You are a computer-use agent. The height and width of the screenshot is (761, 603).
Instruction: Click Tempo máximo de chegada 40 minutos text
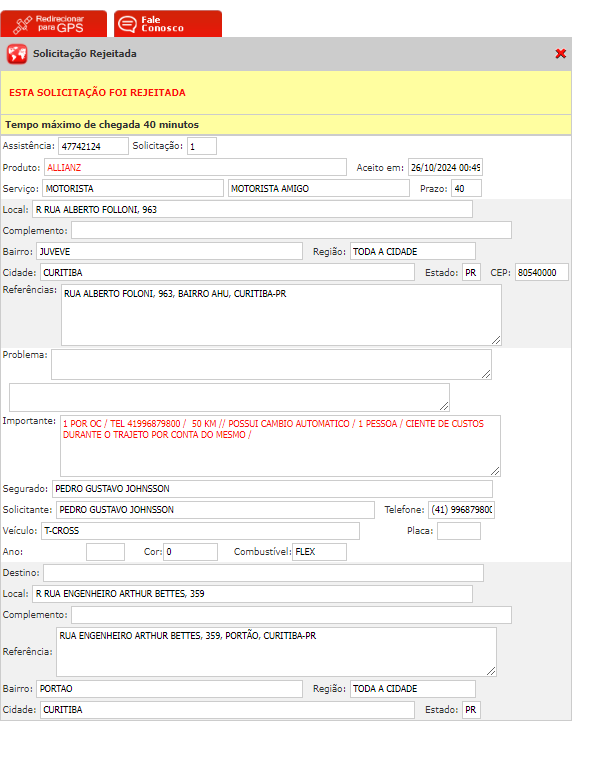coord(102,125)
